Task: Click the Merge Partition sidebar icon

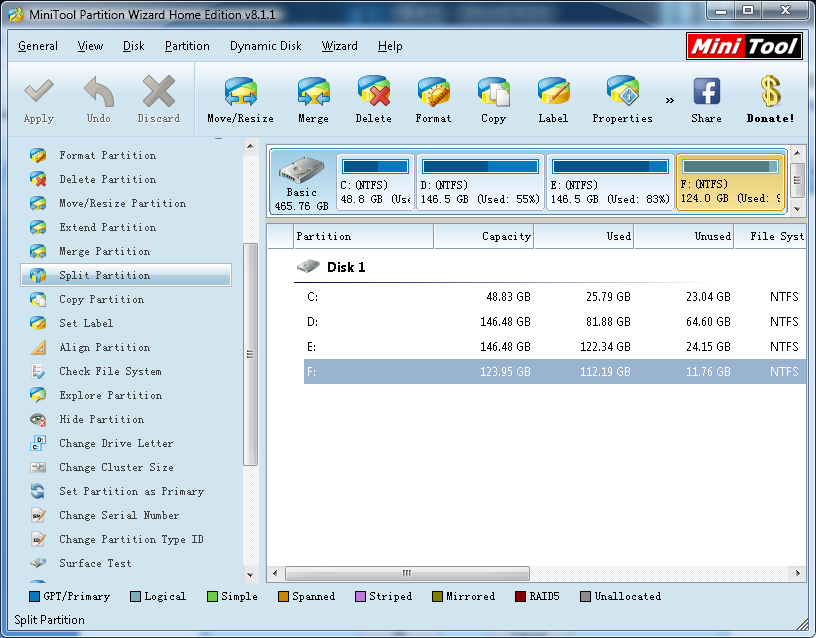Action: (x=38, y=251)
